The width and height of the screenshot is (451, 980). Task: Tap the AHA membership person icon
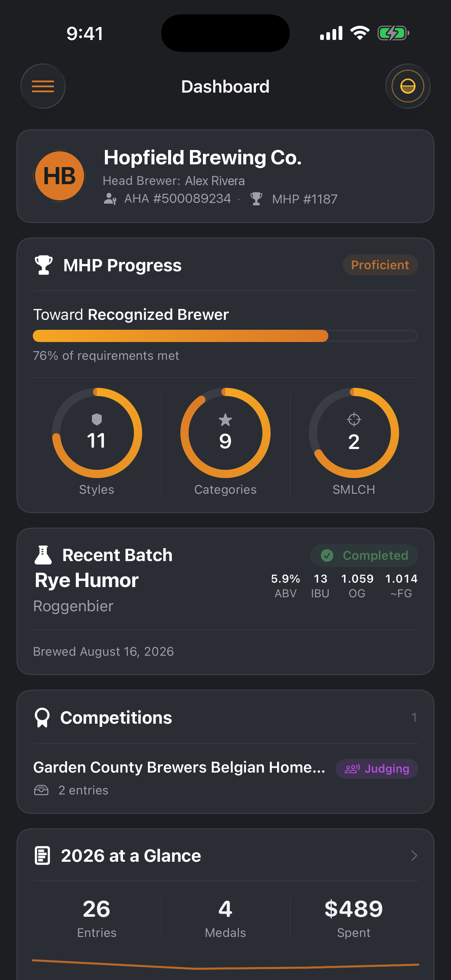click(x=110, y=199)
